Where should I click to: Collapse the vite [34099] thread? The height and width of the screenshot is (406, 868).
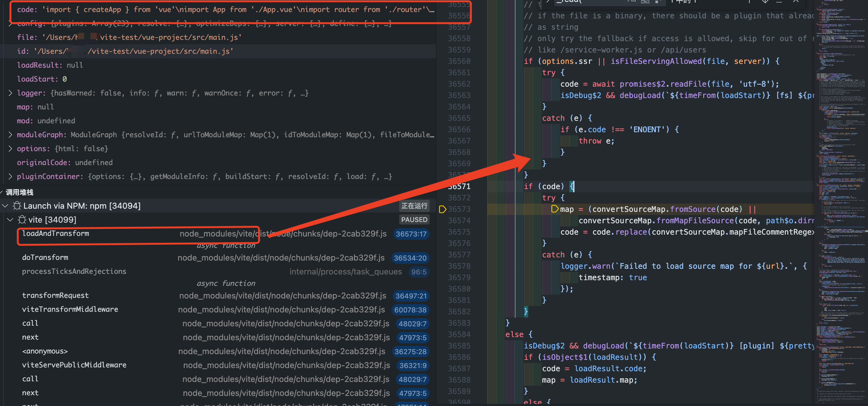click(x=10, y=220)
